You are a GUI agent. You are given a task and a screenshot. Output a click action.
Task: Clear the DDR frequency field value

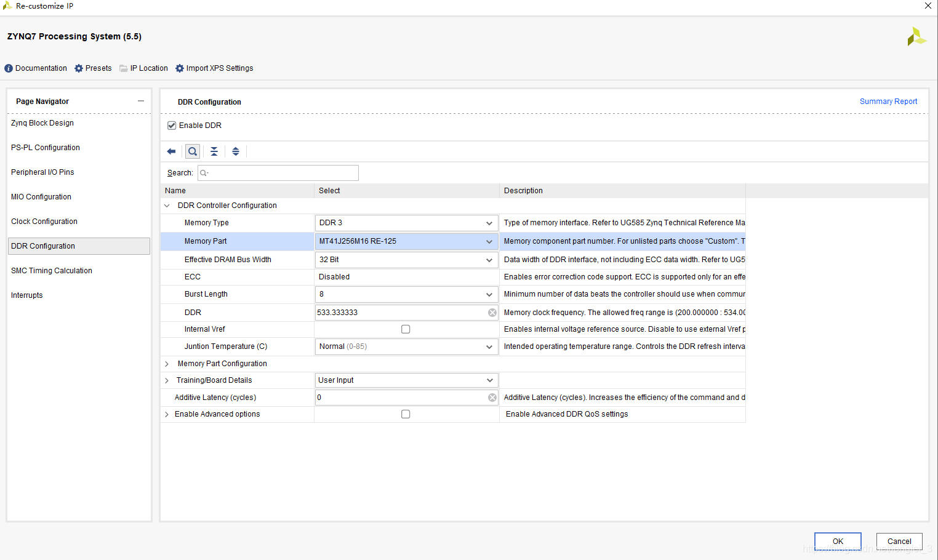(x=492, y=313)
